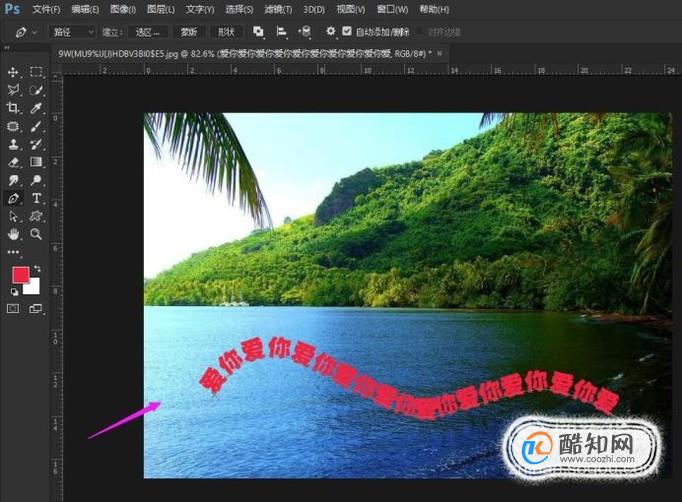The width and height of the screenshot is (682, 502).
Task: Open the white background color swatch
Action: [x=34, y=288]
